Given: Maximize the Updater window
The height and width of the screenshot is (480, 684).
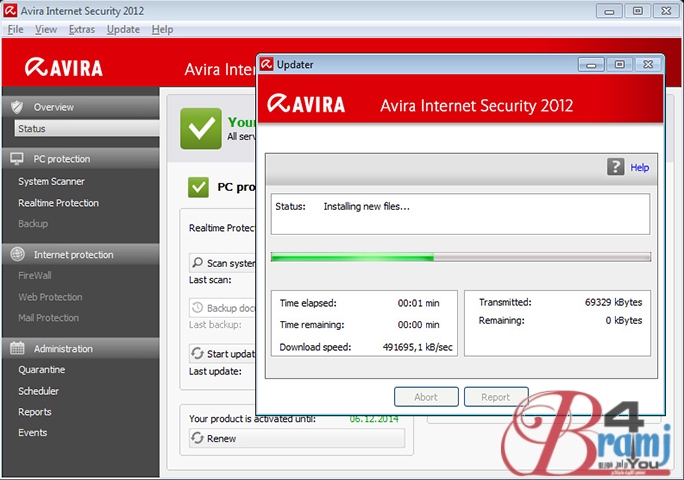Looking at the screenshot, I should coord(619,65).
